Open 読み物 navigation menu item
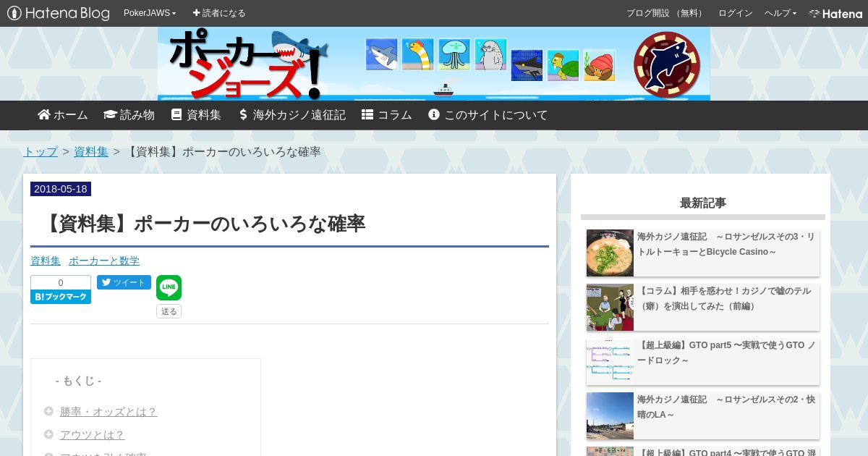The height and width of the screenshot is (456, 868). [x=129, y=115]
